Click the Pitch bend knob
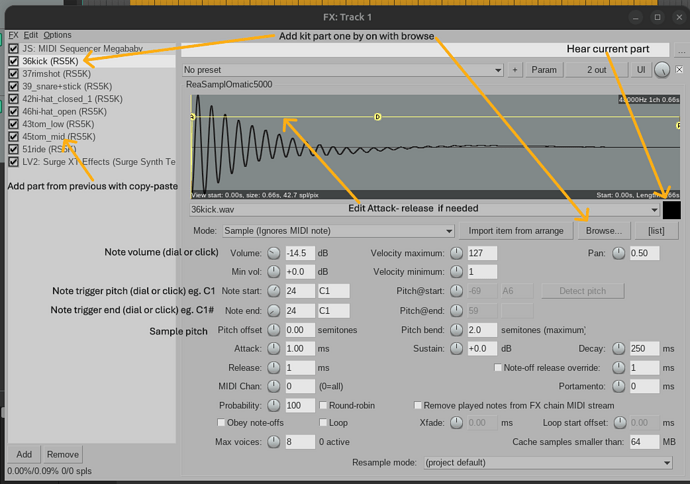Screen dimensions: 690x484 pos(457,329)
